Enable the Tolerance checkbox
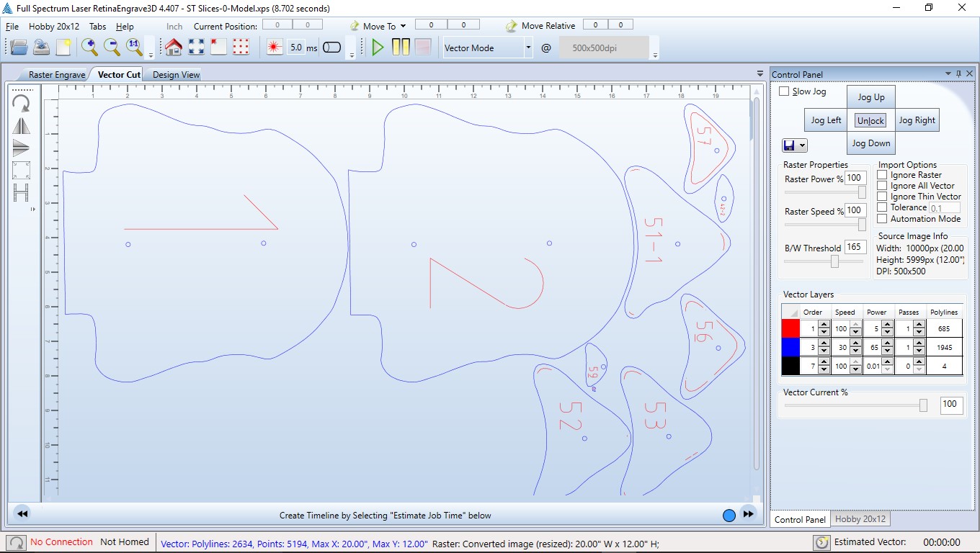This screenshot has height=553, width=980. pyautogui.click(x=882, y=207)
